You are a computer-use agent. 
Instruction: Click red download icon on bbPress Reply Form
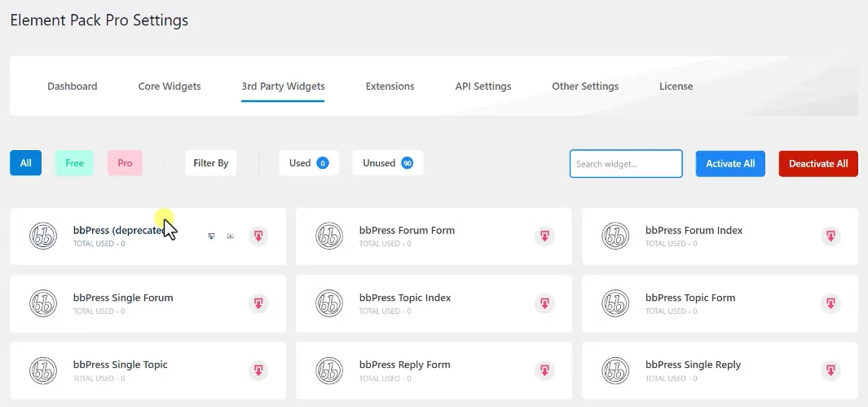[x=544, y=370]
